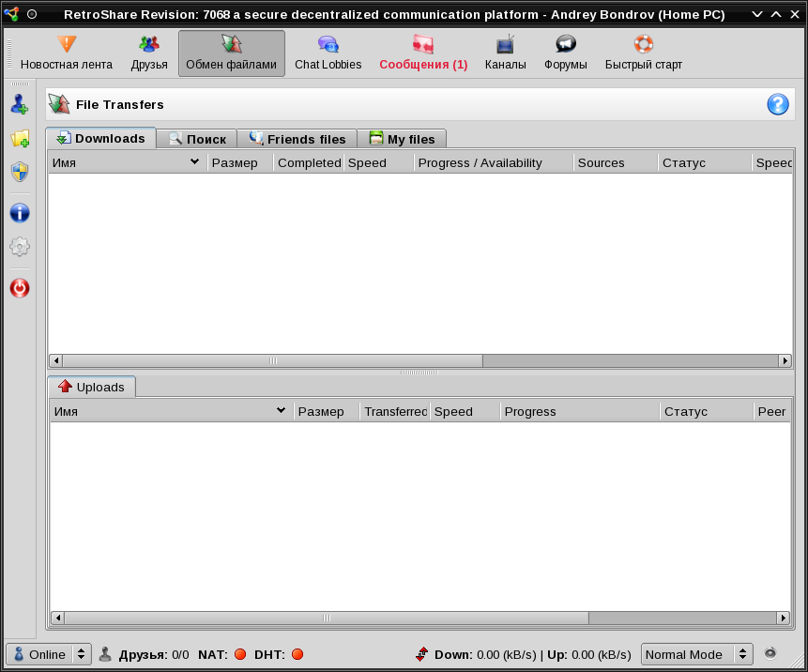Open the Каналы channels page
Viewport: 808px width, 672px height.
point(505,53)
